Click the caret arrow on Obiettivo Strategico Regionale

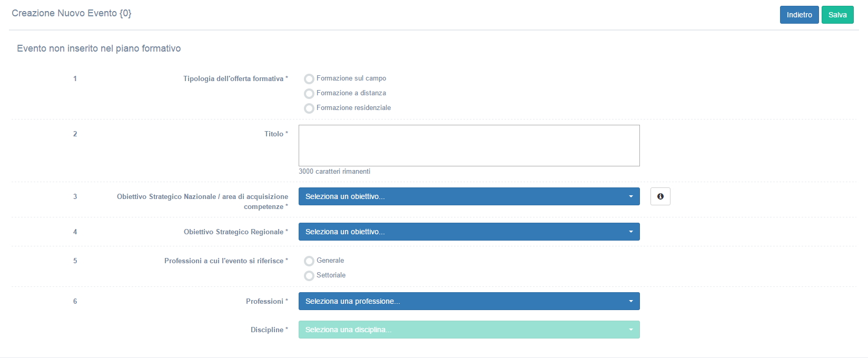pos(630,232)
